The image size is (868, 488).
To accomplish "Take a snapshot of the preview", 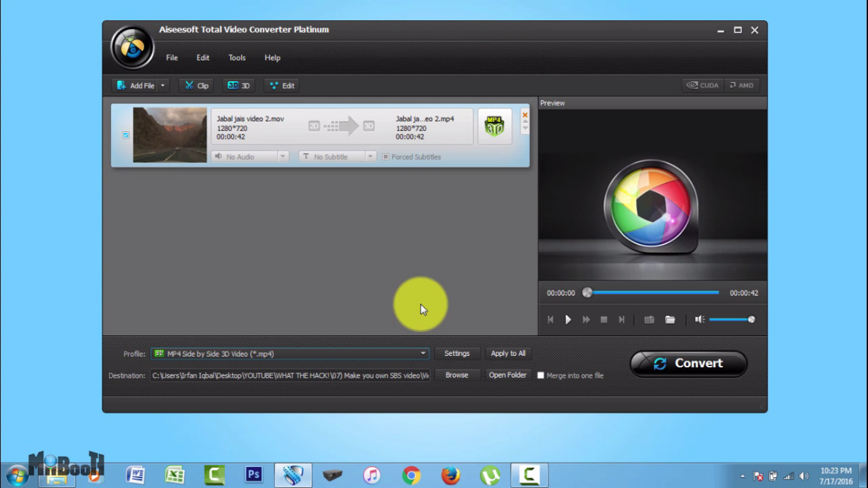I will coord(649,320).
